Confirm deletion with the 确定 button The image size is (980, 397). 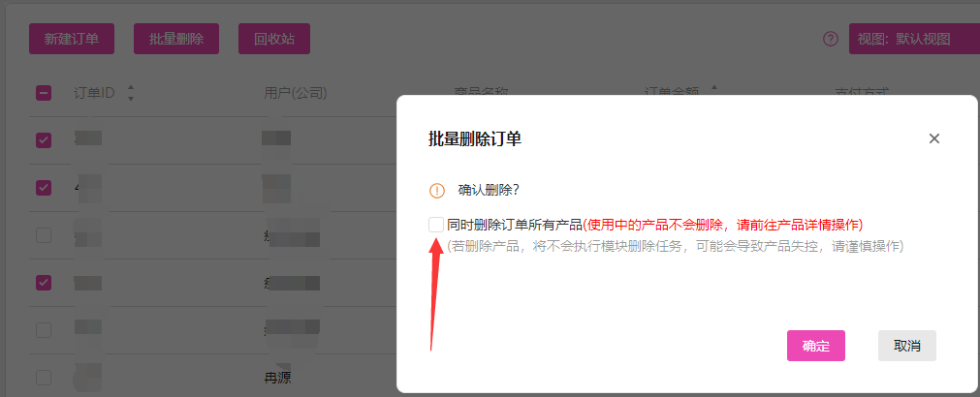click(815, 346)
